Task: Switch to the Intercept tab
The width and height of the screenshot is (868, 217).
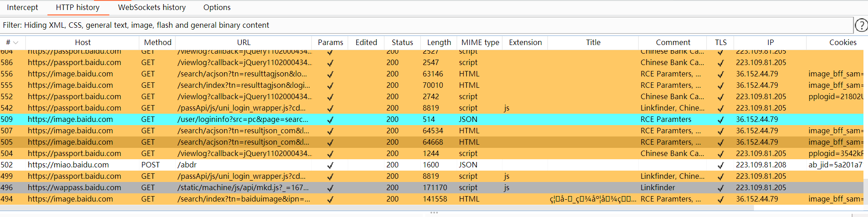Action: (23, 7)
